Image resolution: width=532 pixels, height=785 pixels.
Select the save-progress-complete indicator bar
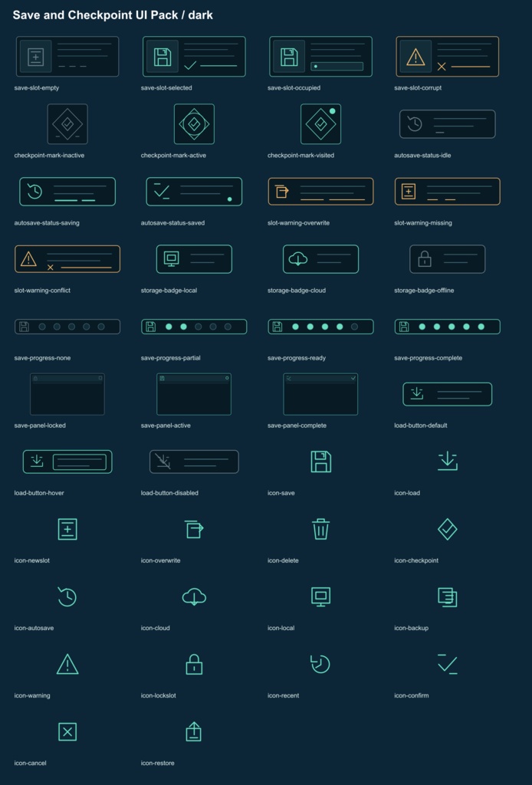(448, 327)
